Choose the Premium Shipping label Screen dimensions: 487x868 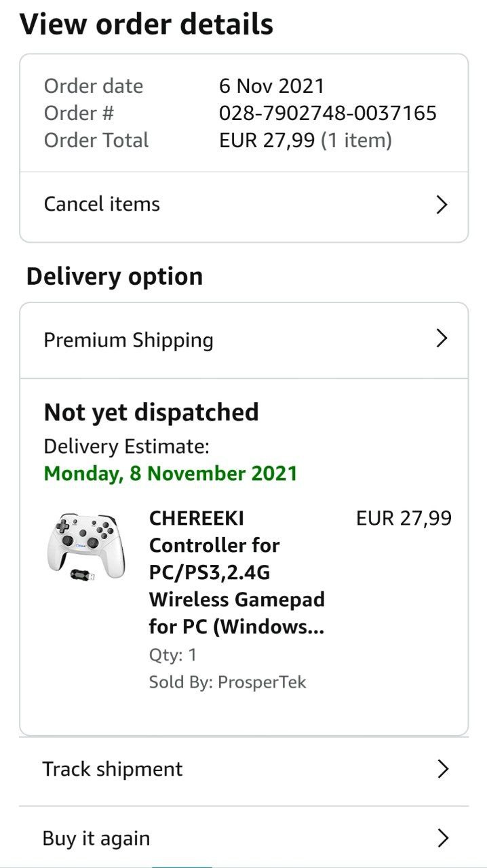tap(128, 340)
